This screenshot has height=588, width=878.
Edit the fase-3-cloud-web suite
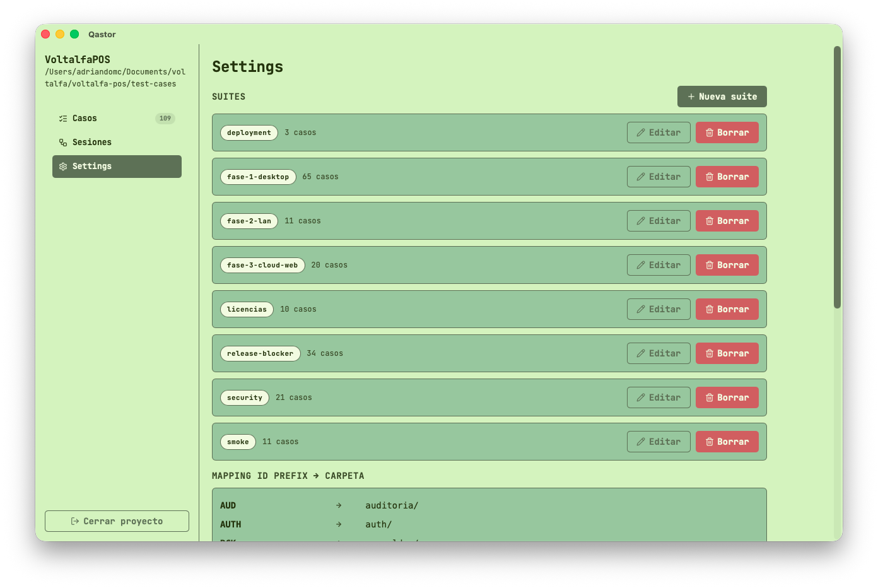pyautogui.click(x=658, y=265)
